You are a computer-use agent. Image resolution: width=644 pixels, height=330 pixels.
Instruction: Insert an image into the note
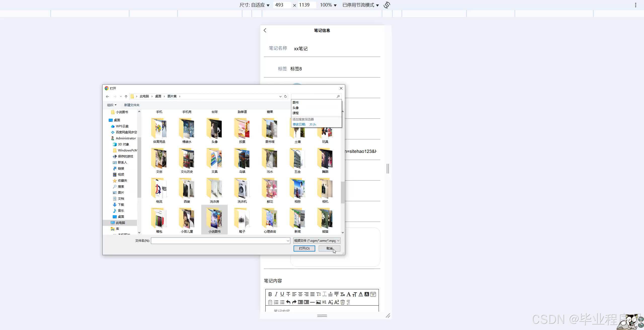coord(318,302)
